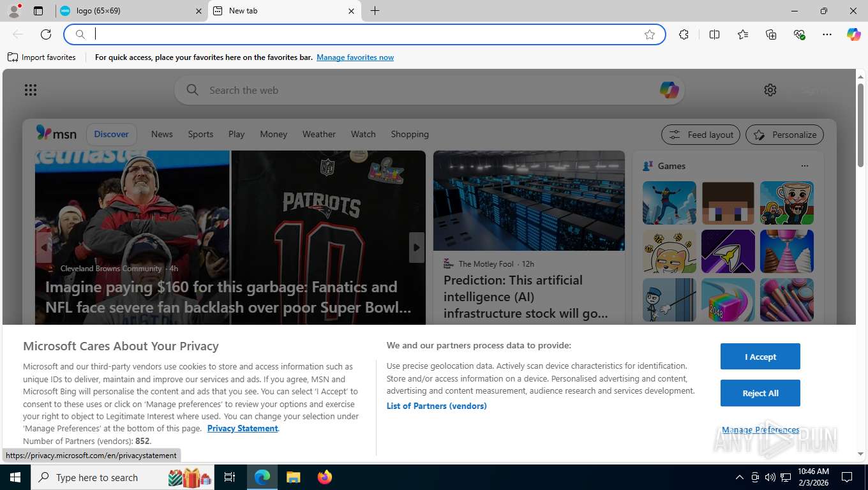Open Games card more options ellipsis
This screenshot has width=868, height=490.
point(804,166)
